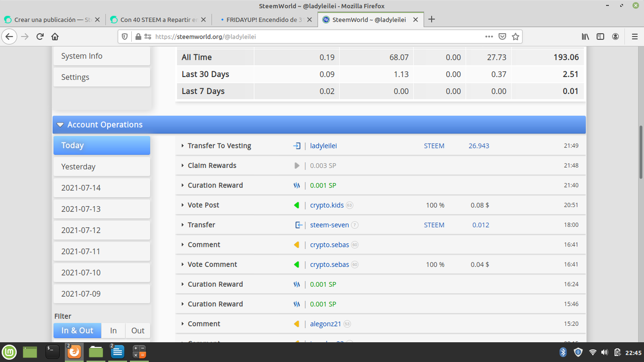The image size is (644, 362).
Task: Click the browser forward arrow button
Action: (x=25, y=37)
